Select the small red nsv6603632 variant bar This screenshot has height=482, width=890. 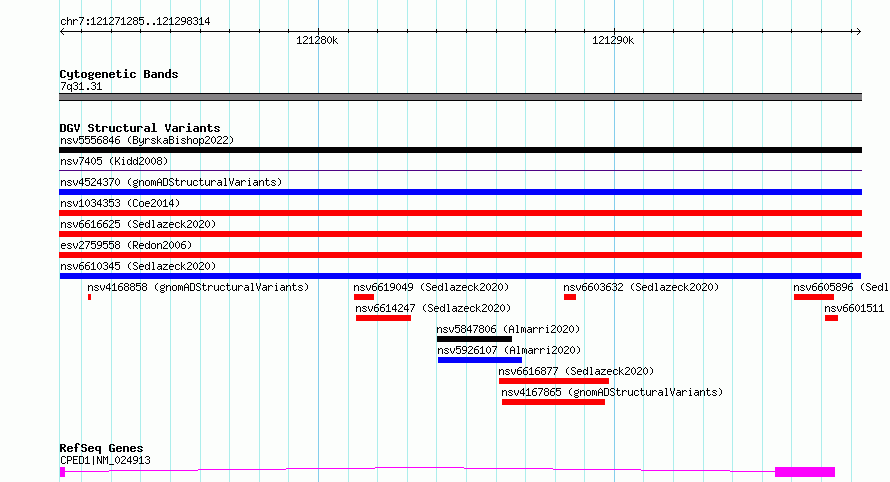click(x=570, y=297)
